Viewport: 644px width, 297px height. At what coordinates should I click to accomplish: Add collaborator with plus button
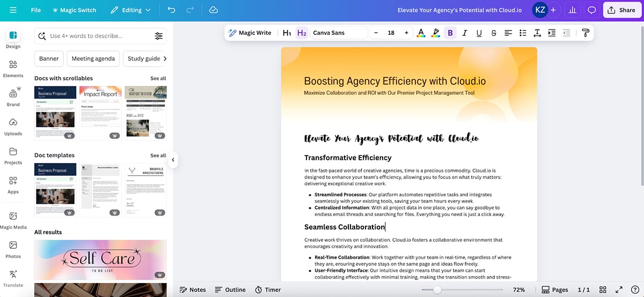(x=553, y=10)
